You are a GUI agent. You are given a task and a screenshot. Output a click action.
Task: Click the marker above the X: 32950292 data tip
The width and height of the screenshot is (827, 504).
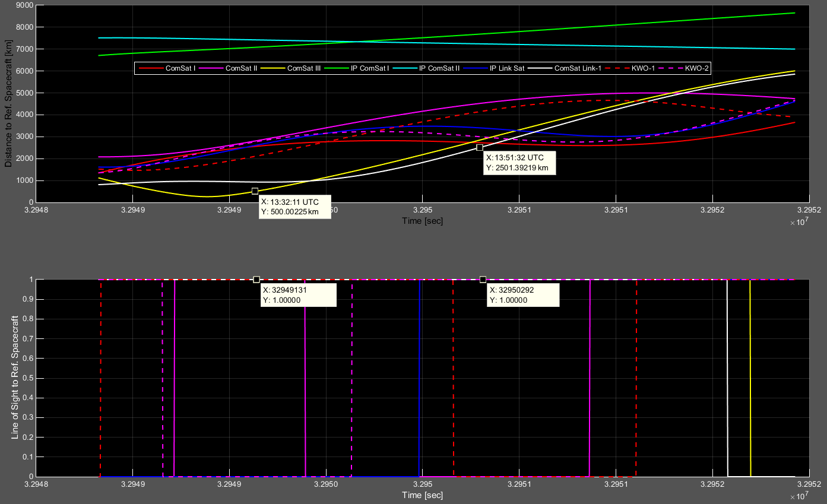point(483,280)
